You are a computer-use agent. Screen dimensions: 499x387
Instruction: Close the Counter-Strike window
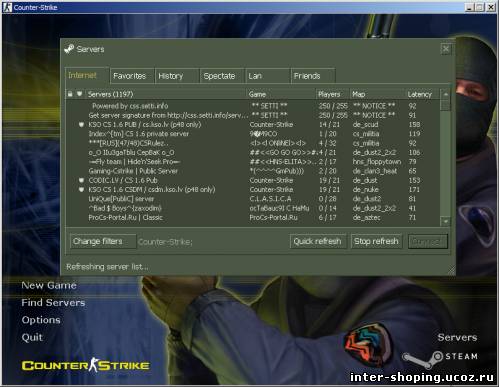[x=491, y=7]
